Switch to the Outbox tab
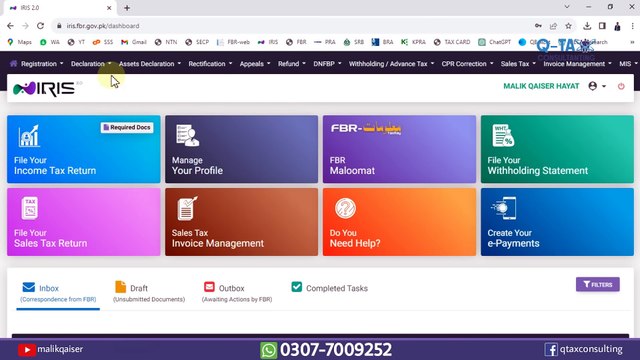This screenshot has width=640, height=360. click(237, 293)
